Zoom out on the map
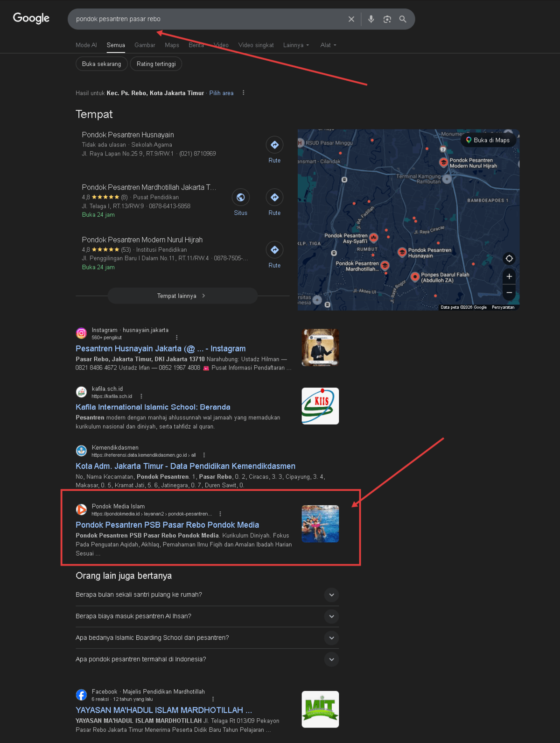Viewport: 560px width, 743px height. coord(509,293)
